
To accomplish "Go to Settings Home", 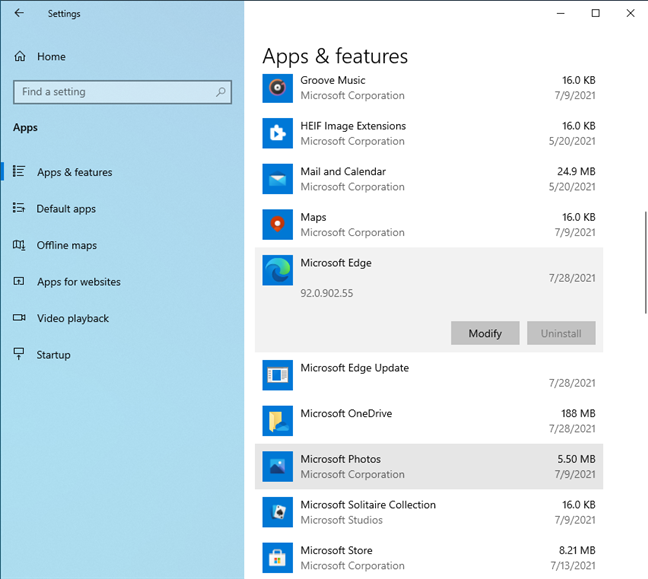I will [x=50, y=57].
